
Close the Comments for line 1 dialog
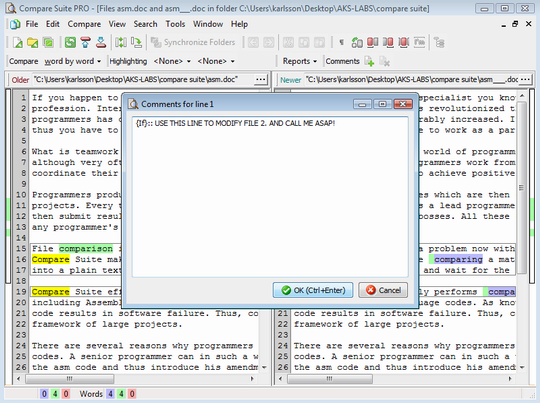coord(403,104)
